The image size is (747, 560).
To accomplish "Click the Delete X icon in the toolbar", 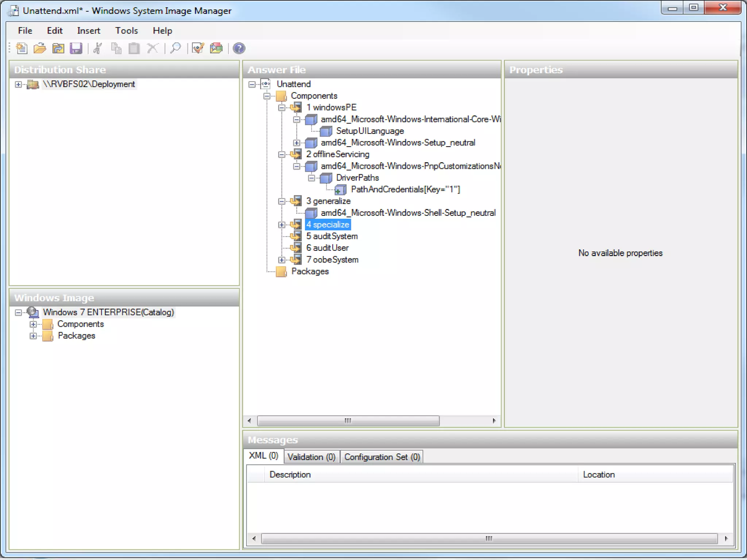I will [152, 48].
